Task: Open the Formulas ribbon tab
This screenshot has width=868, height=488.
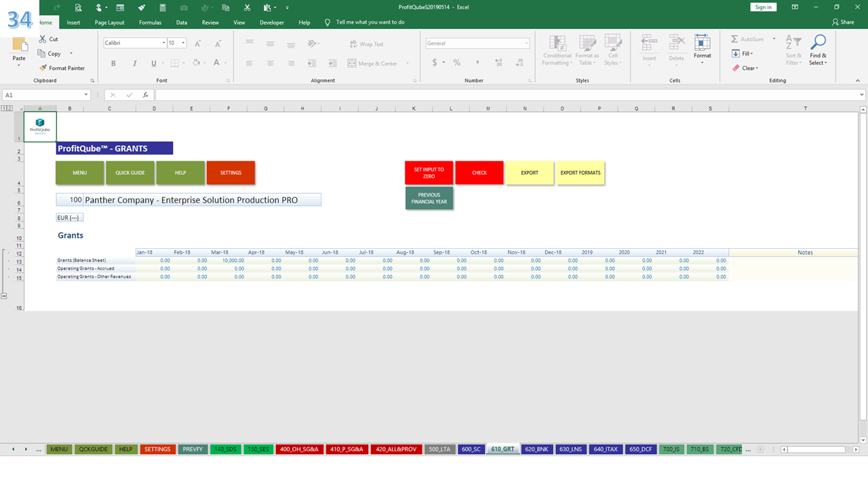Action: pyautogui.click(x=150, y=22)
